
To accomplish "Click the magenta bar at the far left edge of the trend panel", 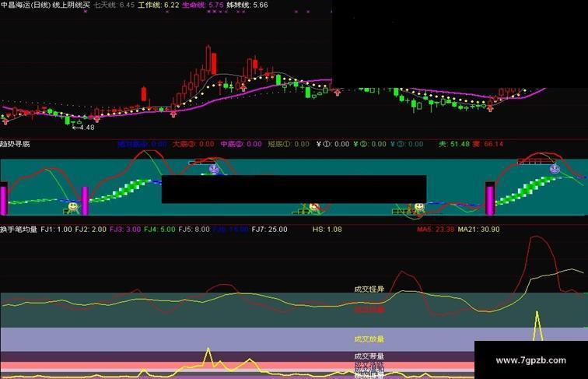I will 4,199.
